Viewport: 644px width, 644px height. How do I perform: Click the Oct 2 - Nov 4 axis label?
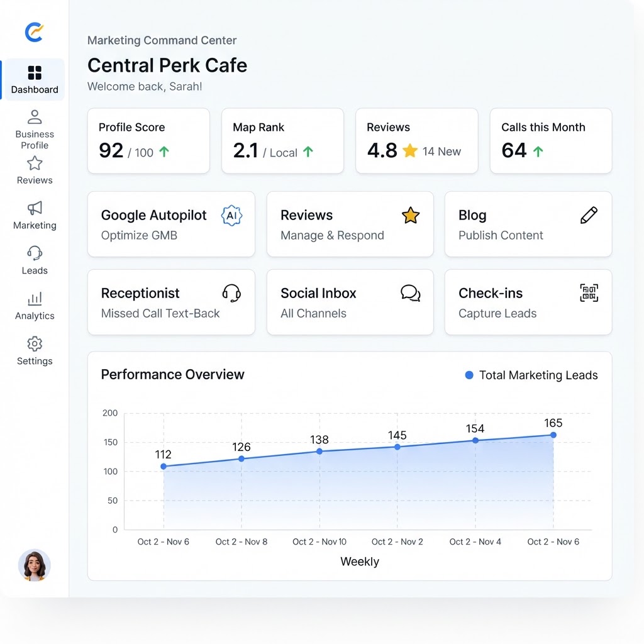click(x=475, y=541)
